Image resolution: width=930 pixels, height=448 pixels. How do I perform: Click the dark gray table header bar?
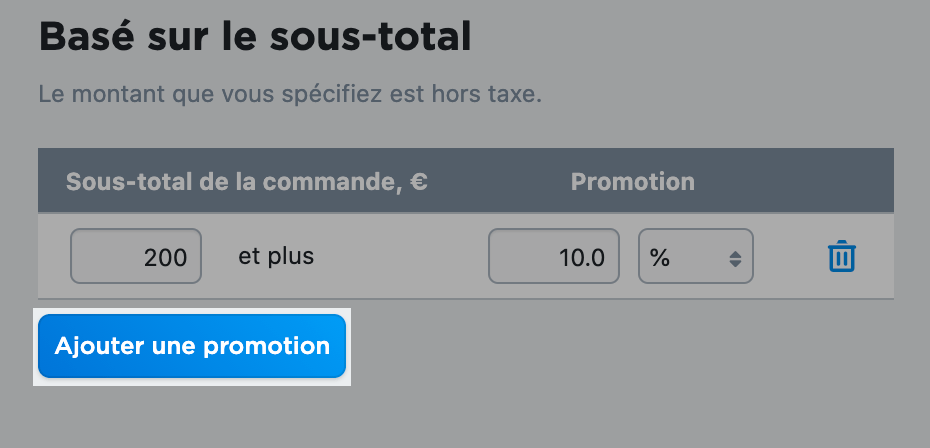(466, 180)
